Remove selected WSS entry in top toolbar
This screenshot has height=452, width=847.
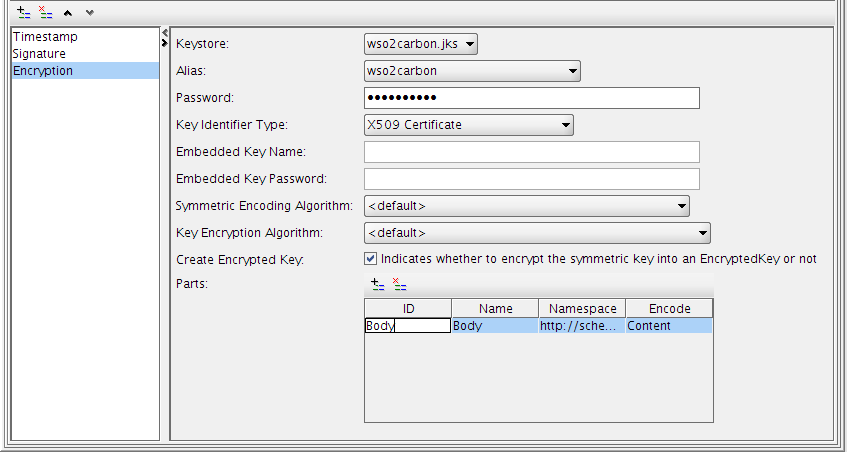pos(46,12)
